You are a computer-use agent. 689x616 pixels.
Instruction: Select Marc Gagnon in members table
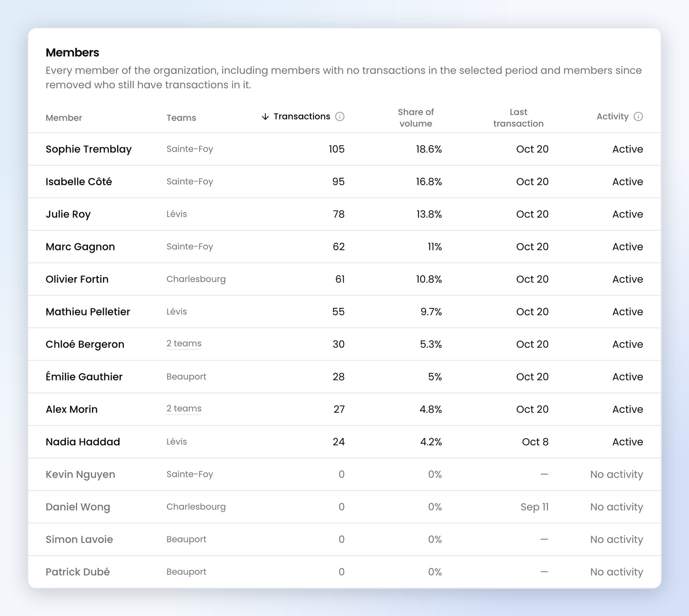point(344,247)
